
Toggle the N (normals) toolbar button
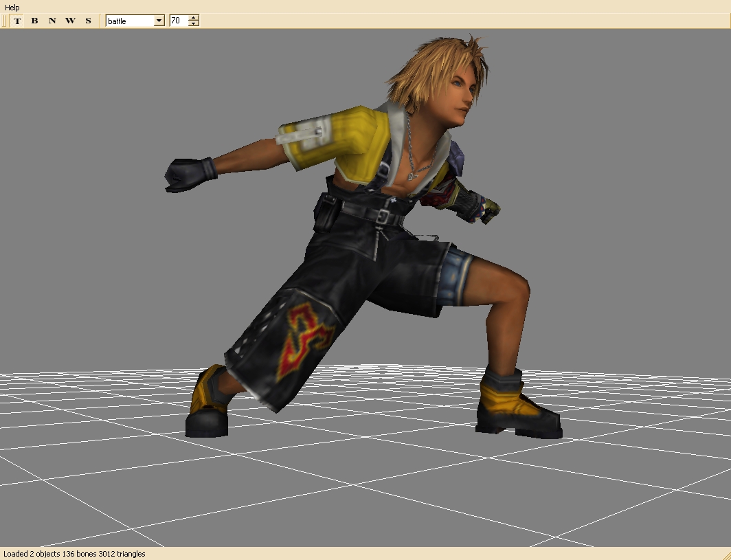(x=52, y=21)
